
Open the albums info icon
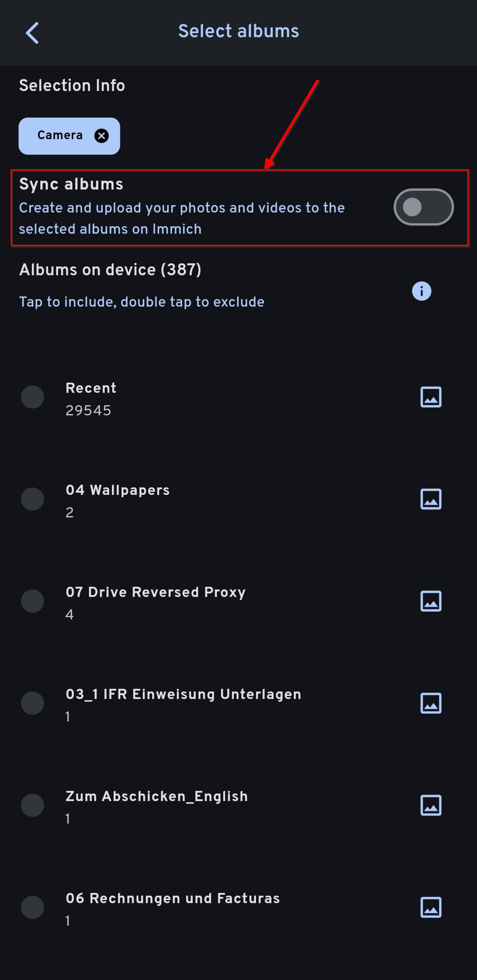421,291
